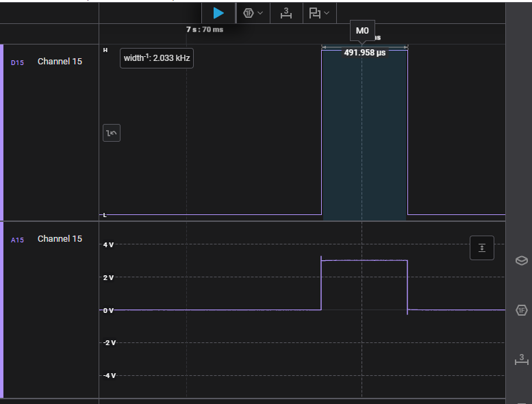This screenshot has width=532, height=404.
Task: Select analog Channel 15 name
Action: pos(60,239)
